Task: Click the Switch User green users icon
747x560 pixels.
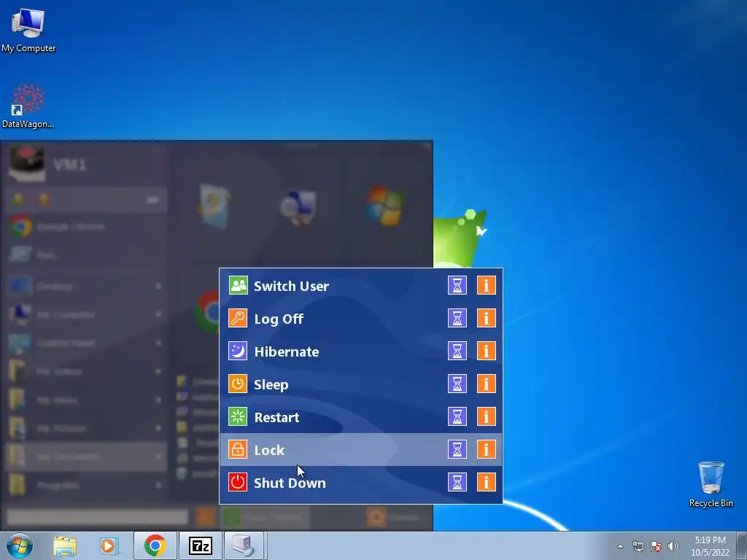Action: pyautogui.click(x=238, y=286)
